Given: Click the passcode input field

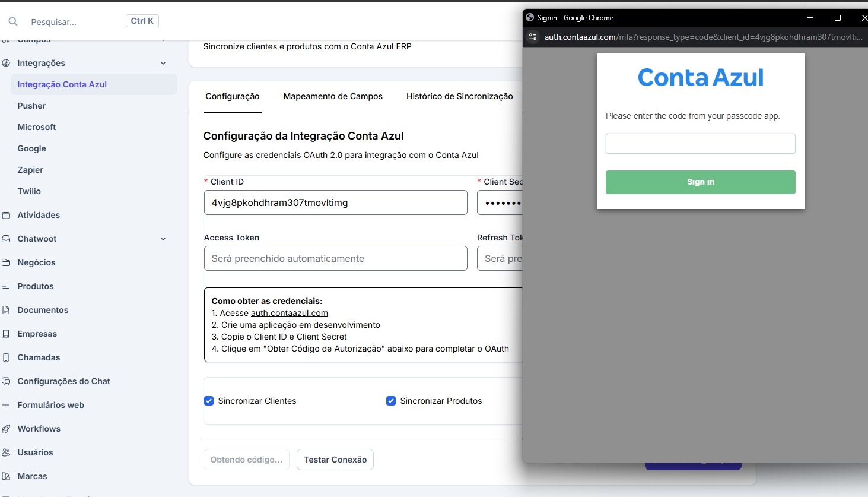Looking at the screenshot, I should pos(700,144).
